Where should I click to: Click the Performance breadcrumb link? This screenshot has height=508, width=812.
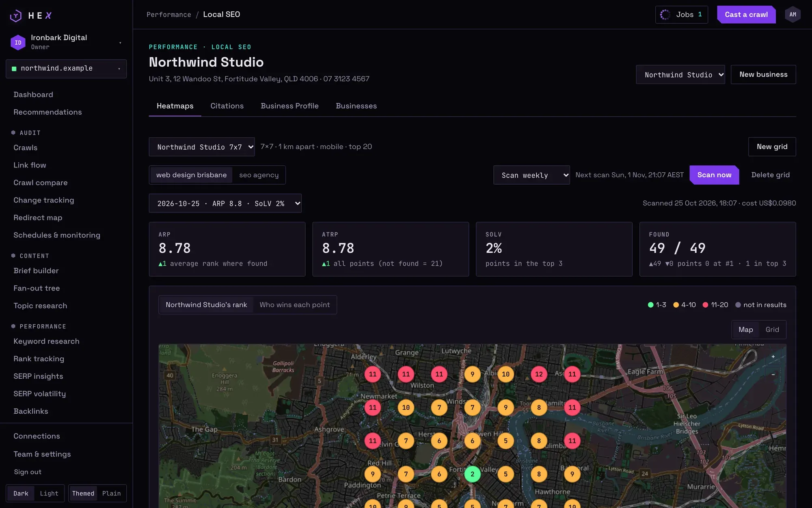(x=168, y=15)
